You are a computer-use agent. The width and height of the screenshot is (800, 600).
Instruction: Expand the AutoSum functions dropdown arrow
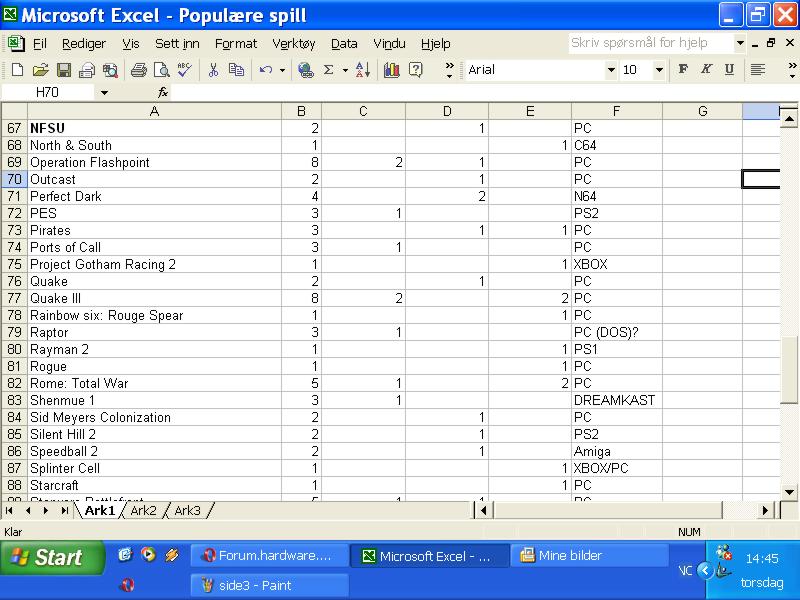click(x=345, y=70)
